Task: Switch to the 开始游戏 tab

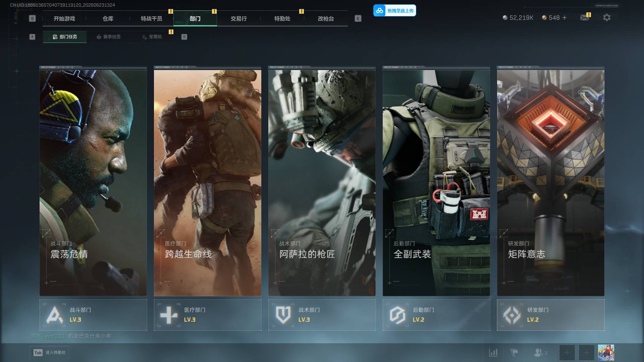Action: [x=64, y=18]
